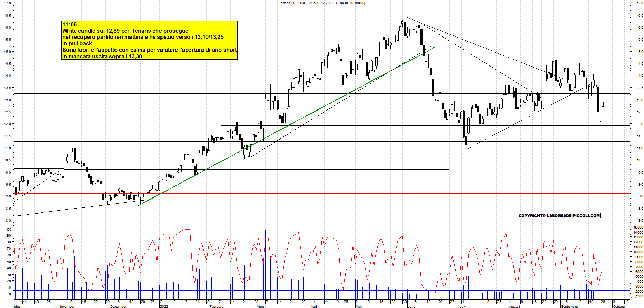Viewport: 644px width, 308px height.
Task: Select the 'August' month label
Action: pos(515,306)
